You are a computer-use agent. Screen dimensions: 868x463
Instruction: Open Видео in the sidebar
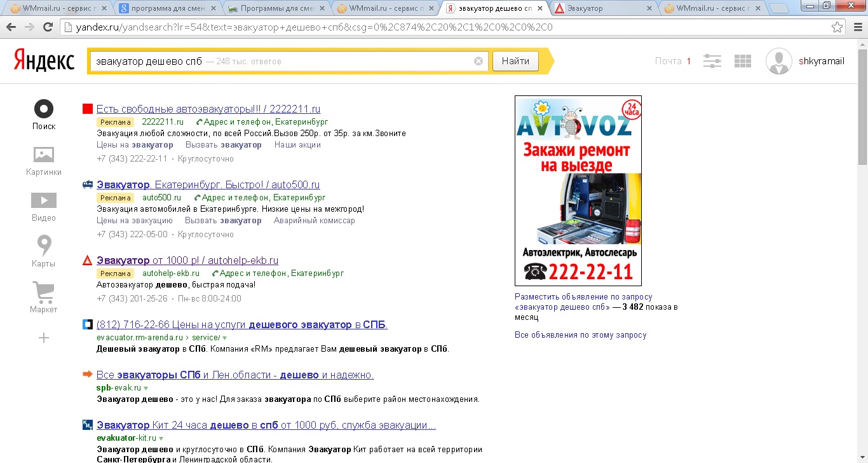pyautogui.click(x=44, y=200)
